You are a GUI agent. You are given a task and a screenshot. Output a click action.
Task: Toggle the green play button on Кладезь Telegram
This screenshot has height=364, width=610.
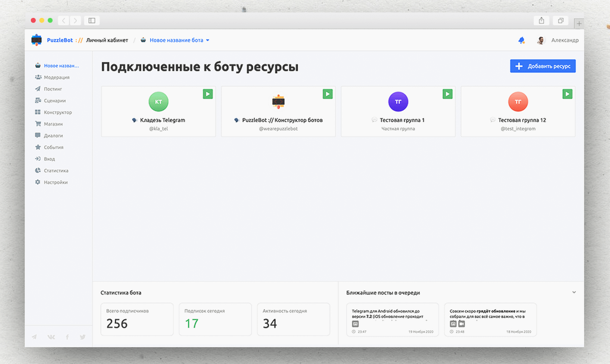point(208,94)
